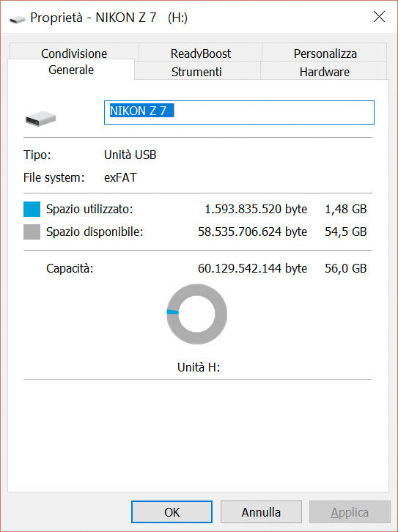Click the blue used-space slice of the donut chart
The width and height of the screenshot is (398, 532).
(173, 312)
